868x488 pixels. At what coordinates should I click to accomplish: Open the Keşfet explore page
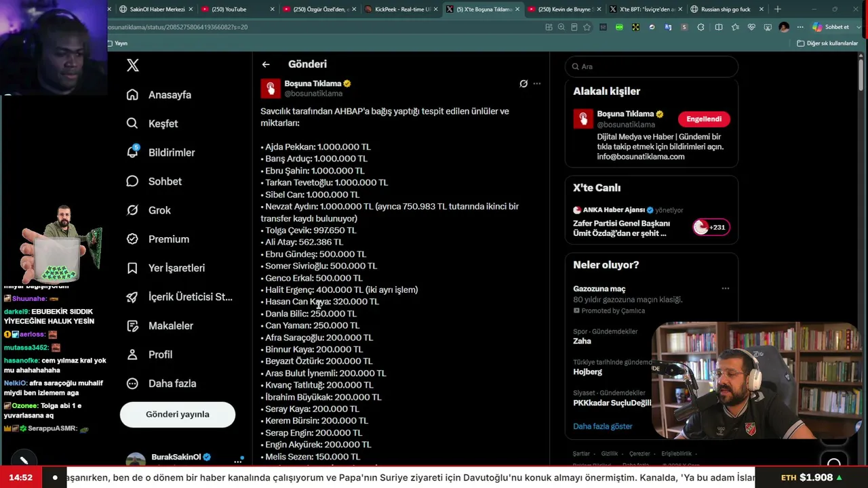(153, 124)
